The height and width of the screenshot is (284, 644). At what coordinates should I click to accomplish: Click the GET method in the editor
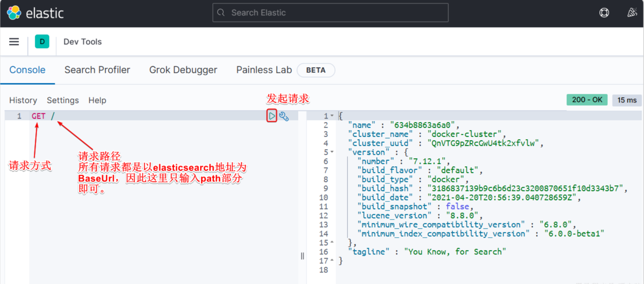tap(38, 116)
